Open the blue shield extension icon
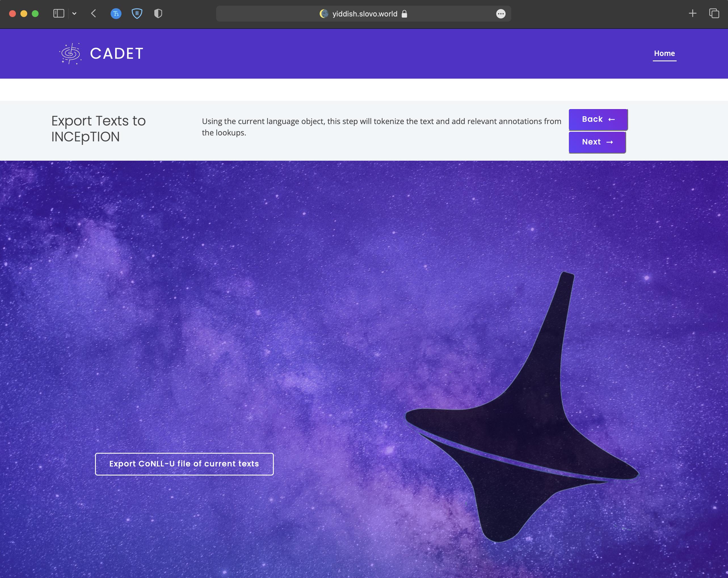The image size is (728, 578). click(x=137, y=14)
